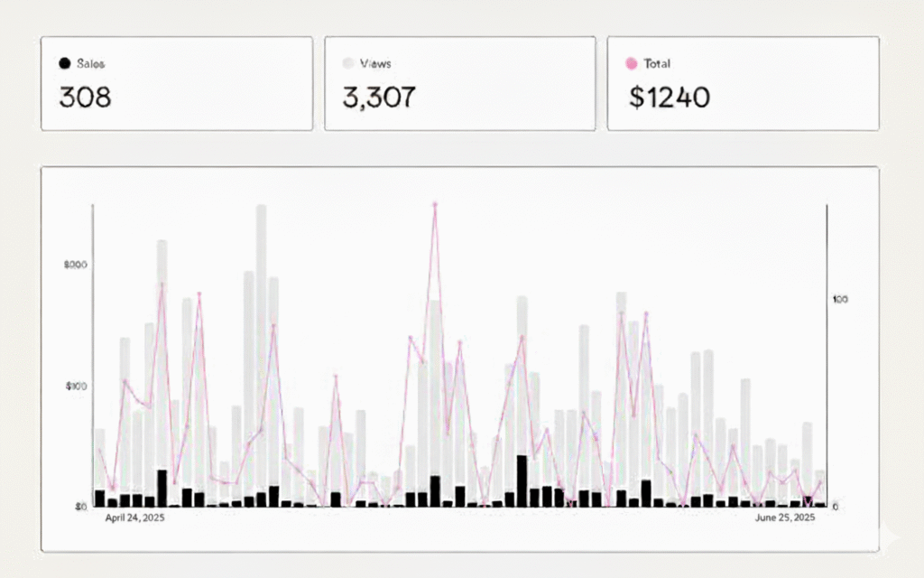
Task: Click the $0 label on the left axis
Action: (x=80, y=507)
